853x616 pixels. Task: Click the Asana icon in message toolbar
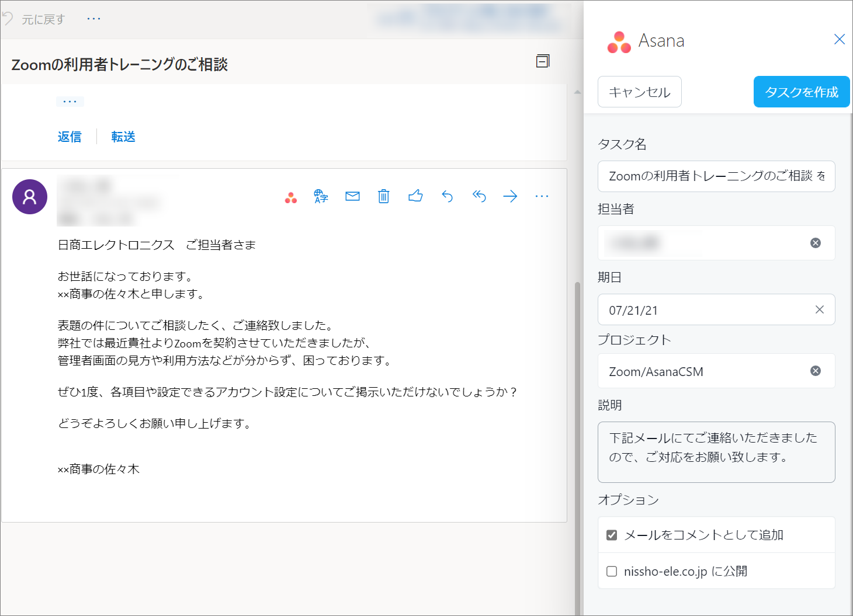coord(291,197)
